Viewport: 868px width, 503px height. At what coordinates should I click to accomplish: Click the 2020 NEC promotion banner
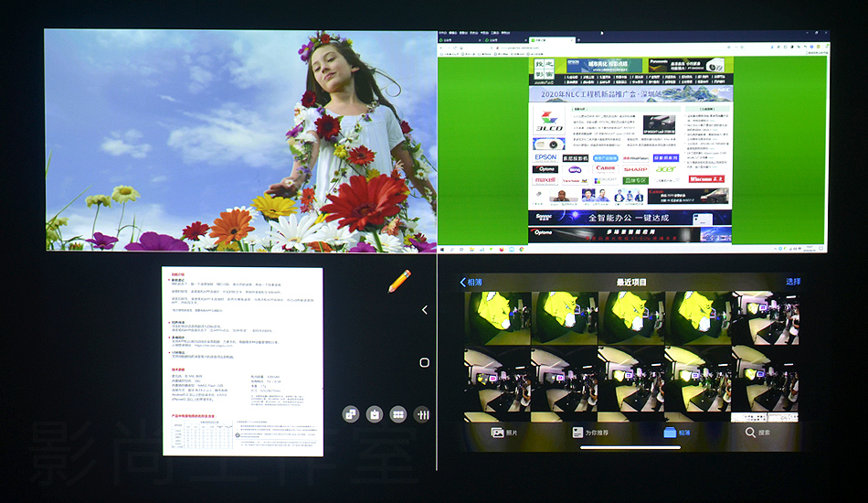coord(630,93)
